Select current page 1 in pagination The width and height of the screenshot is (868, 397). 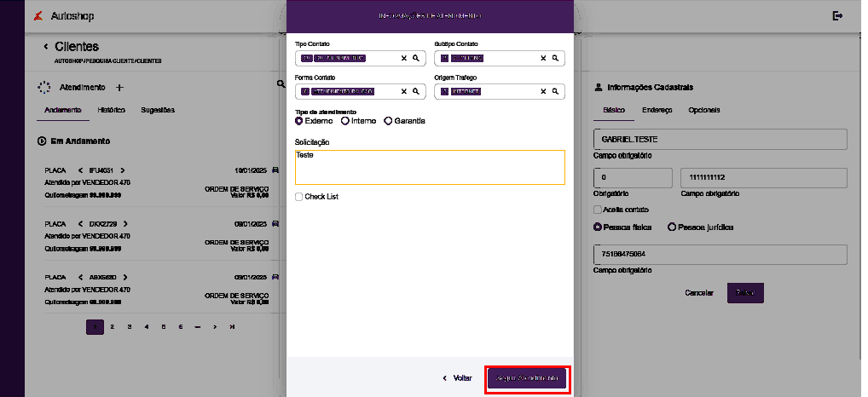click(95, 327)
